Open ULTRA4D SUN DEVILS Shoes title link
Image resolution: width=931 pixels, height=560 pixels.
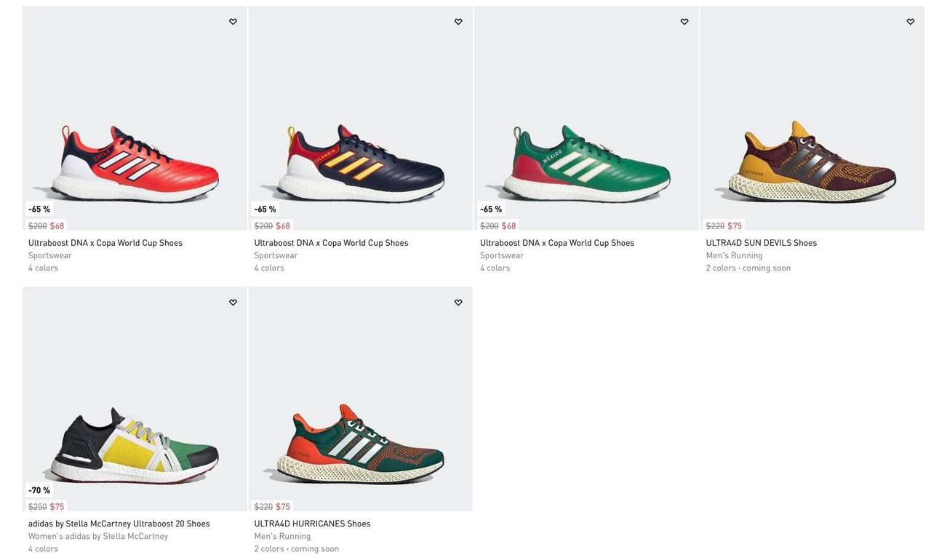click(x=761, y=243)
